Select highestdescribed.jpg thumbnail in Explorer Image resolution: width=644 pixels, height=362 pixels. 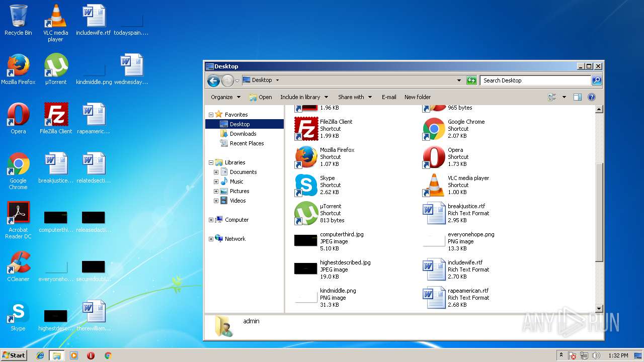pyautogui.click(x=306, y=269)
